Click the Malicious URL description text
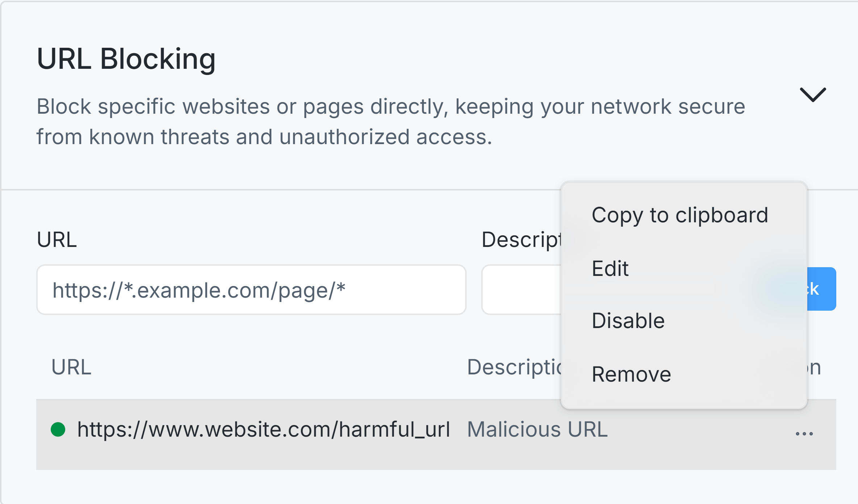Image resolution: width=858 pixels, height=504 pixels. pos(537,429)
